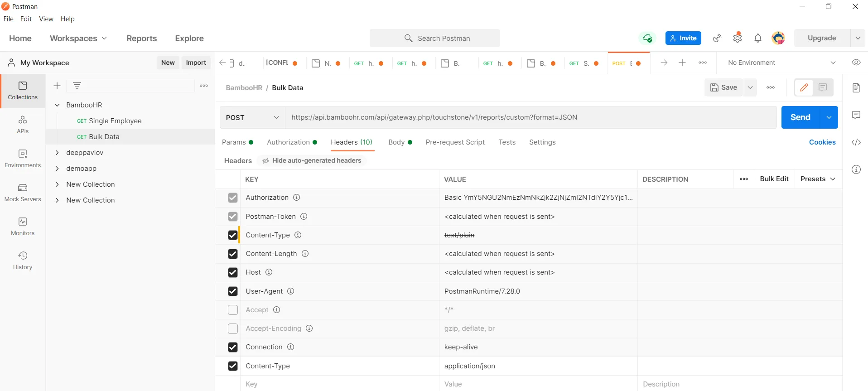This screenshot has height=391, width=868.
Task: Open the capture requests satellite icon
Action: coord(717,38)
